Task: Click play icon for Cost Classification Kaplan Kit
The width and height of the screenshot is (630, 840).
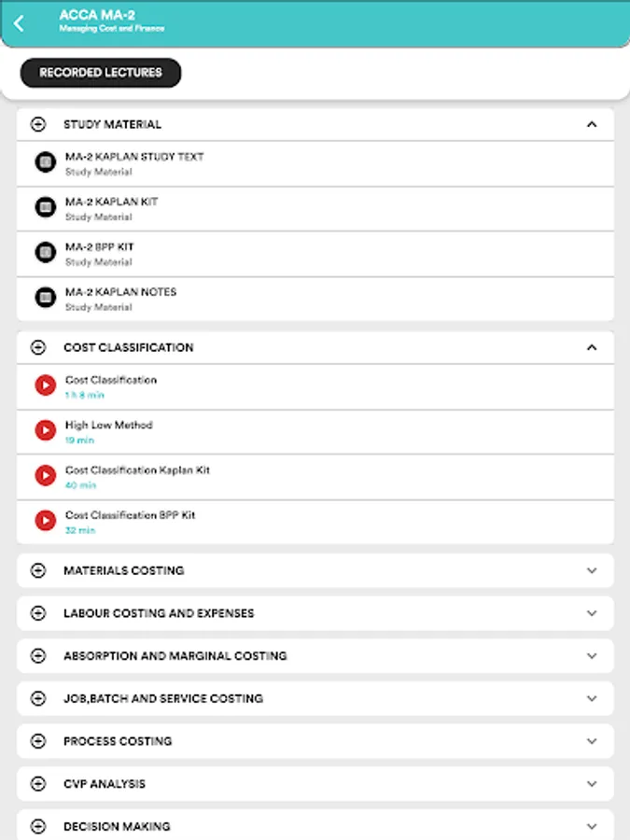Action: (45, 476)
